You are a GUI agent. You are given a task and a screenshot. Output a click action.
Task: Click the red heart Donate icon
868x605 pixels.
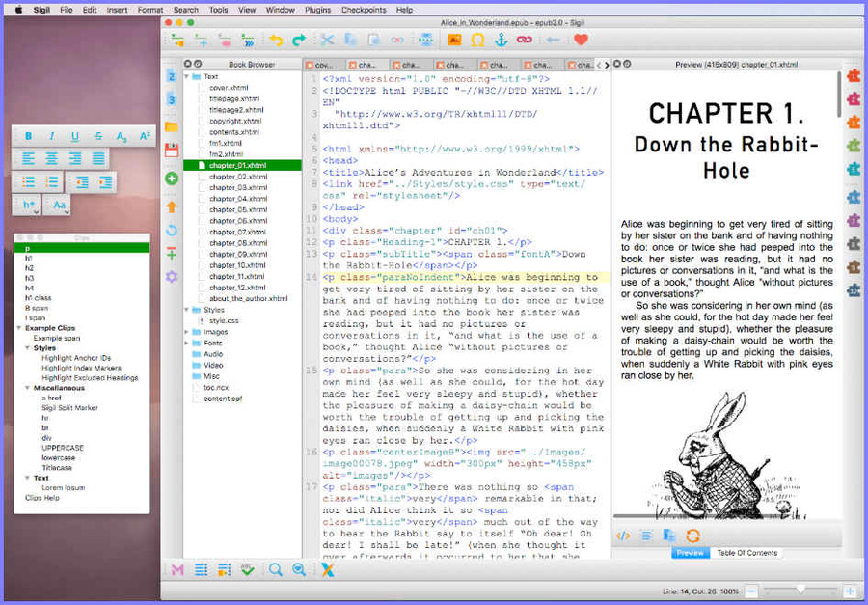[x=581, y=41]
